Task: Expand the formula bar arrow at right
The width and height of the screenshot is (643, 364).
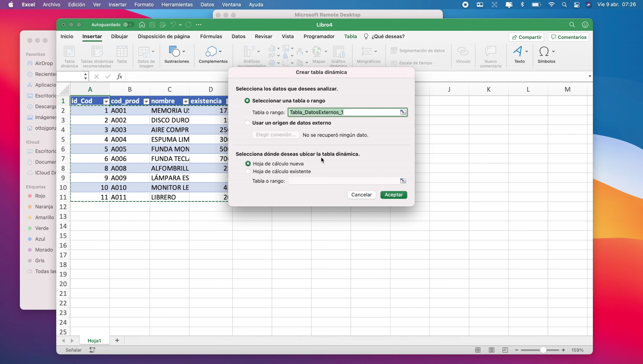Action: 590,76
